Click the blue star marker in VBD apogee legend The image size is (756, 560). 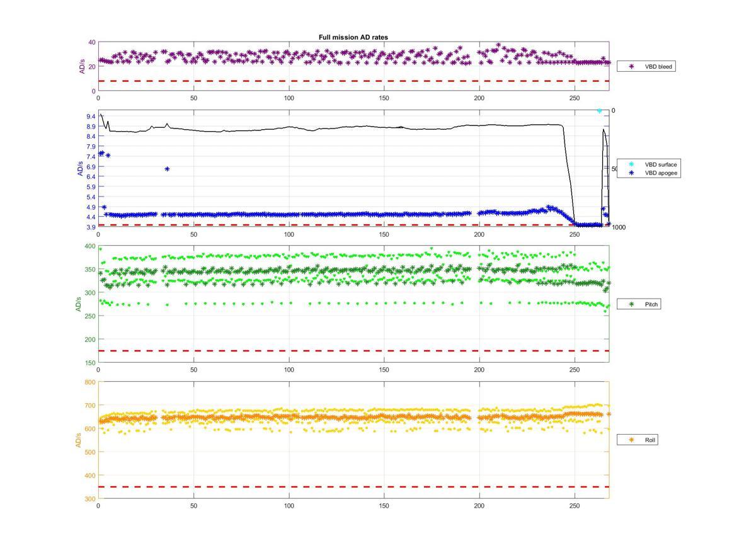click(x=631, y=173)
